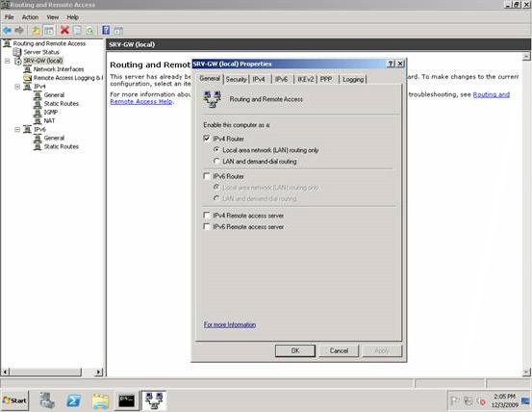Collapse the IPv4 tree branch
The width and height of the screenshot is (532, 412).
coord(17,87)
